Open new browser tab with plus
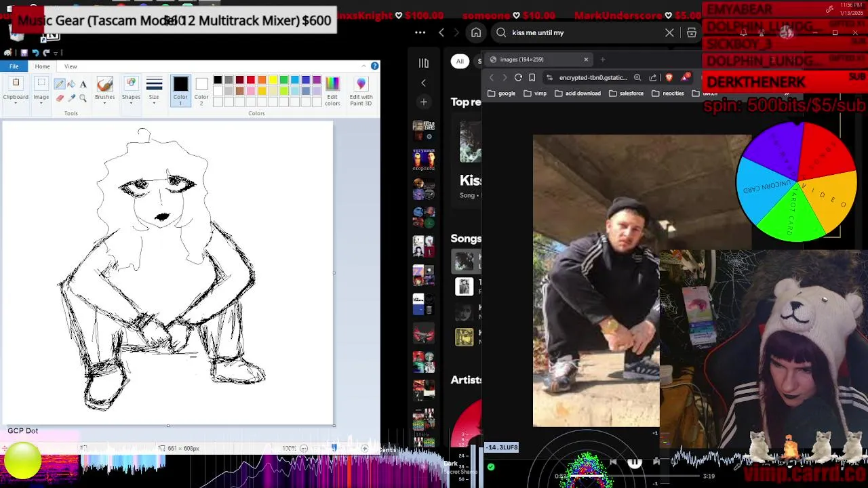868x488 pixels. [603, 60]
